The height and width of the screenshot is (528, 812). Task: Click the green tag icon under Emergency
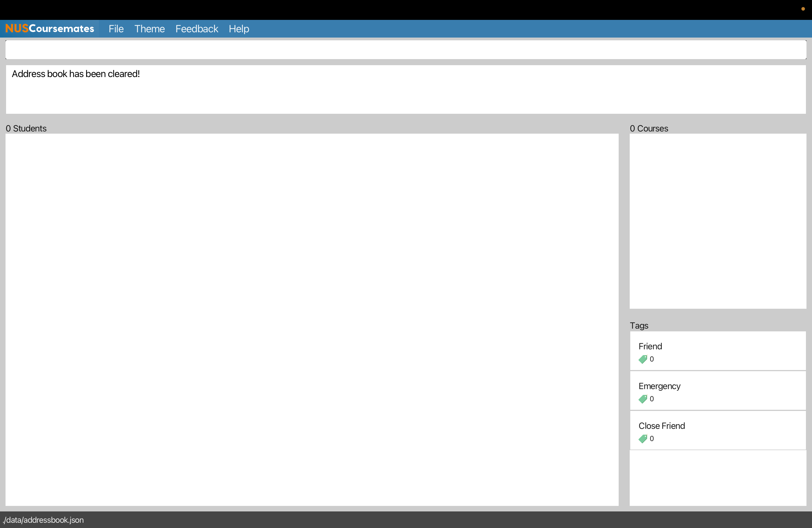tap(643, 399)
